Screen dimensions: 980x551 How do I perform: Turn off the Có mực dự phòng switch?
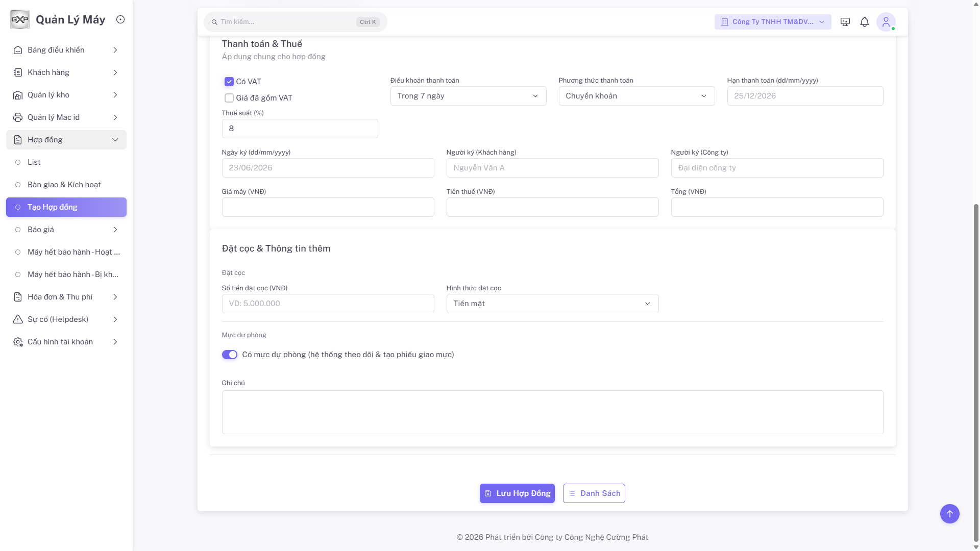click(230, 355)
